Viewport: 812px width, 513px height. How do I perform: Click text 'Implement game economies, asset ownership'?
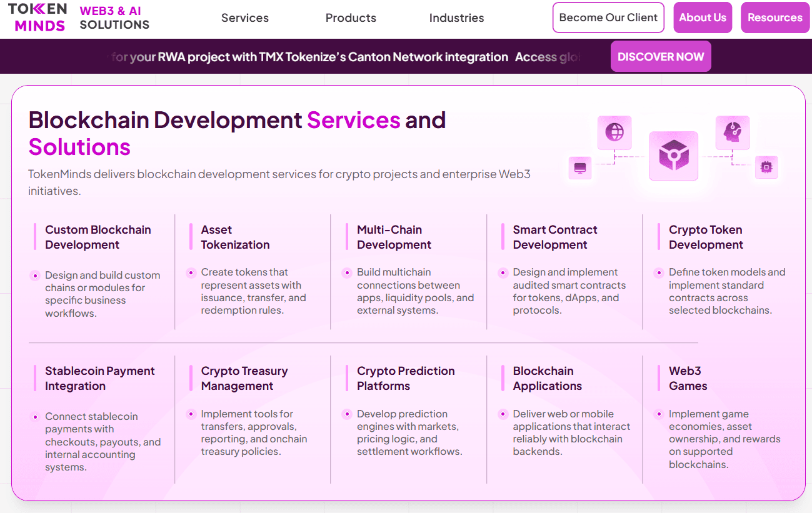pyautogui.click(x=724, y=439)
